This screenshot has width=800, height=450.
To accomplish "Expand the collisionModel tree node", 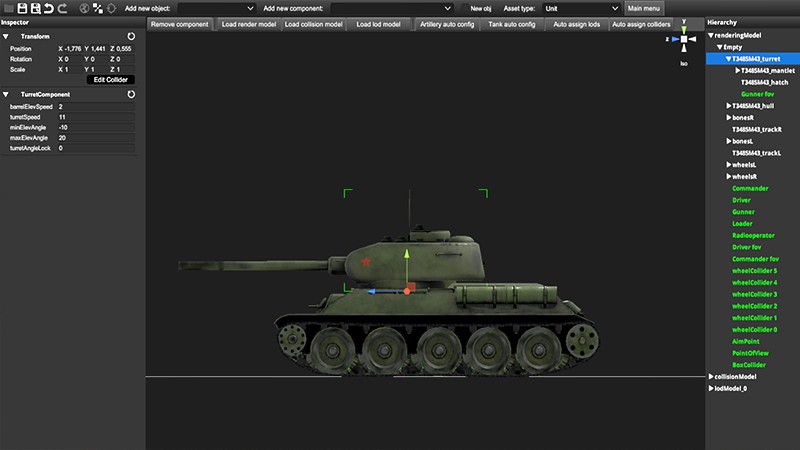I will pos(711,376).
